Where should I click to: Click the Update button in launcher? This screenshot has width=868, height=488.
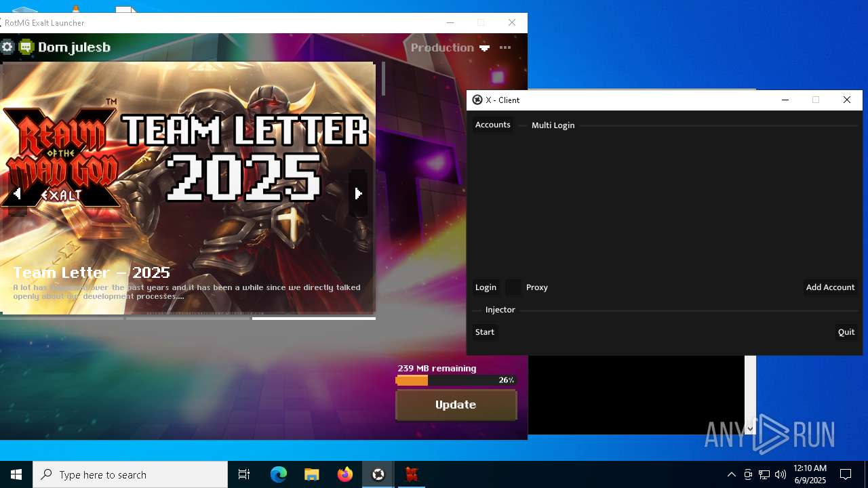[456, 405]
